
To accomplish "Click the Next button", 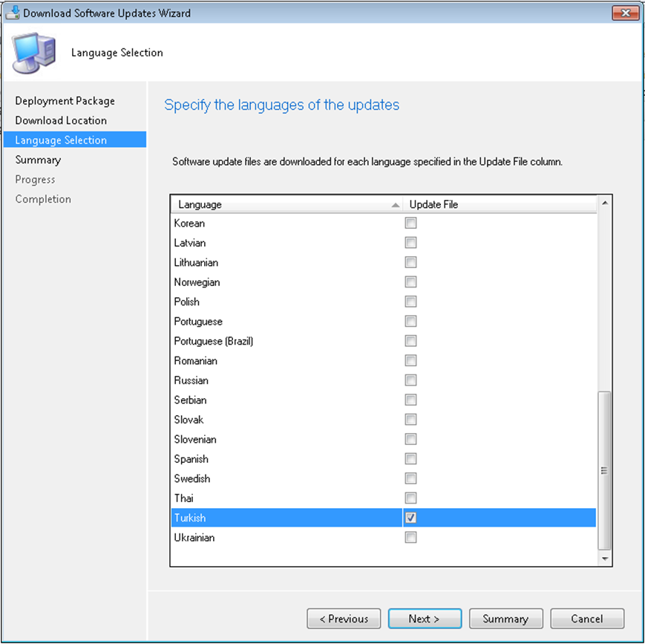I will tap(425, 619).
